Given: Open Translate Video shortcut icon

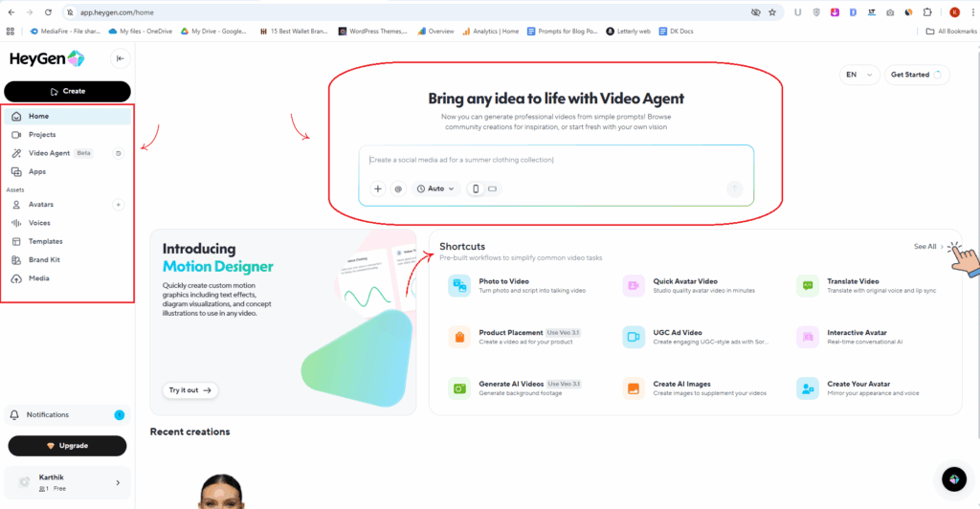Looking at the screenshot, I should tap(808, 286).
